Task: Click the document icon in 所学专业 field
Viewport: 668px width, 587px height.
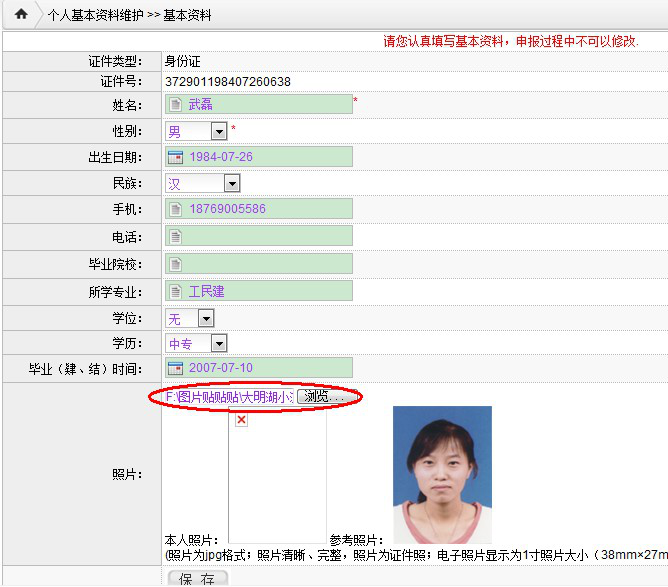Action: pyautogui.click(x=176, y=291)
